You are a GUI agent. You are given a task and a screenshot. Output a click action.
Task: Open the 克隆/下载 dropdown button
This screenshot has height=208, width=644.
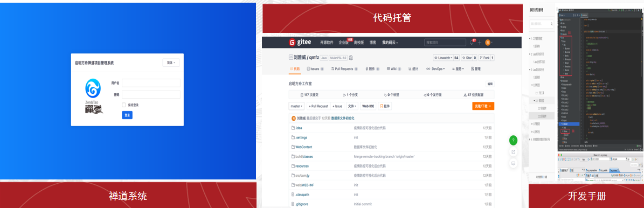tap(483, 106)
